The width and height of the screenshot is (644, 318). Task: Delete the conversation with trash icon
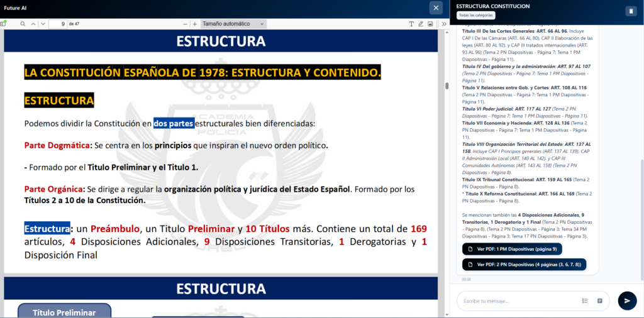[631, 11]
